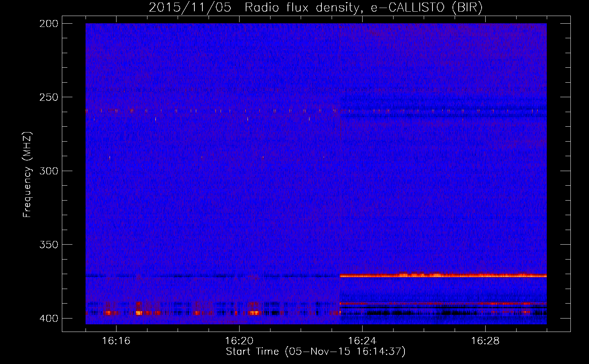Click the 'Frequency (MHZ)' axis label
The image size is (589, 364).
[27, 174]
